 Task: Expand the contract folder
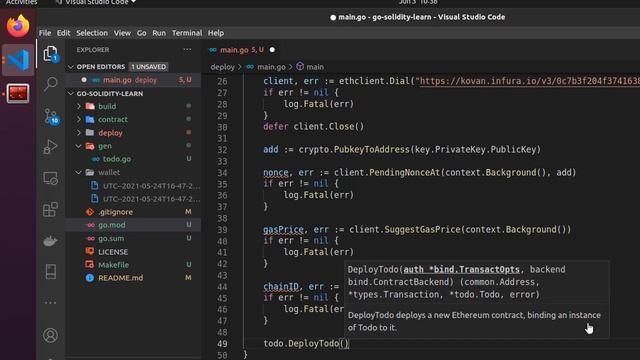(x=79, y=119)
